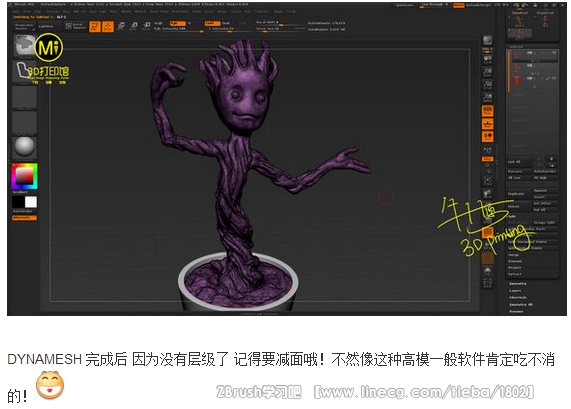Activate the orange Edit mode button
571x409 pixels.
tap(95, 26)
